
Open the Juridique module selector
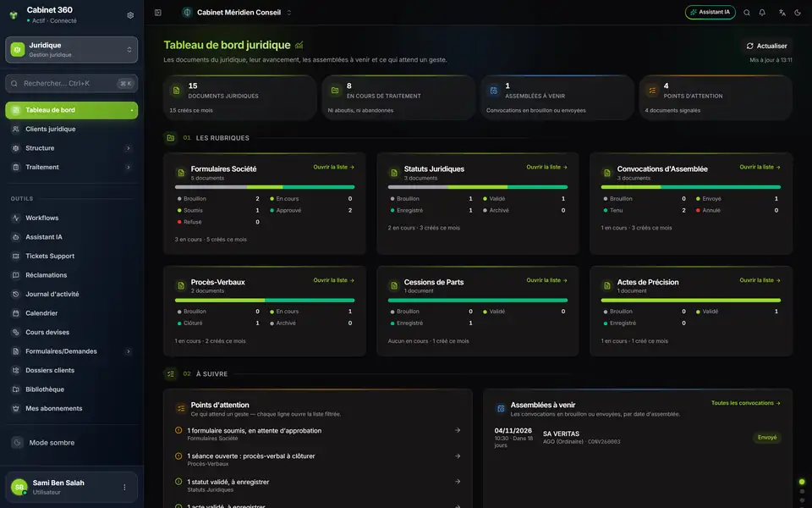click(71, 50)
